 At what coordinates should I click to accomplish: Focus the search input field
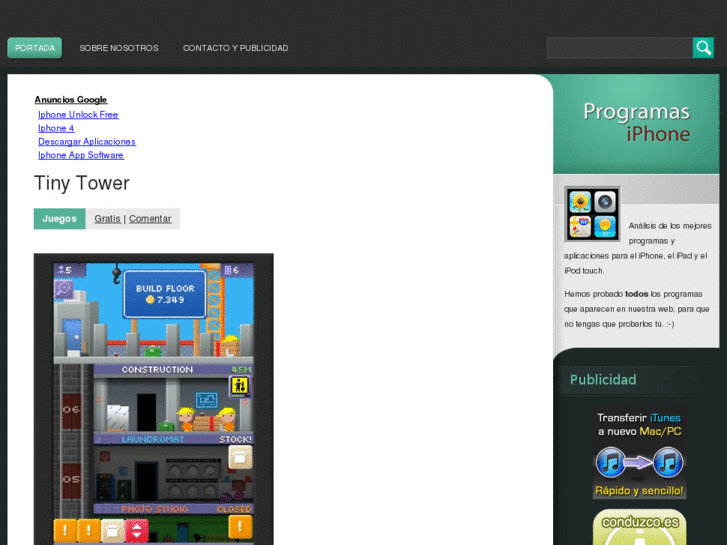tap(620, 48)
